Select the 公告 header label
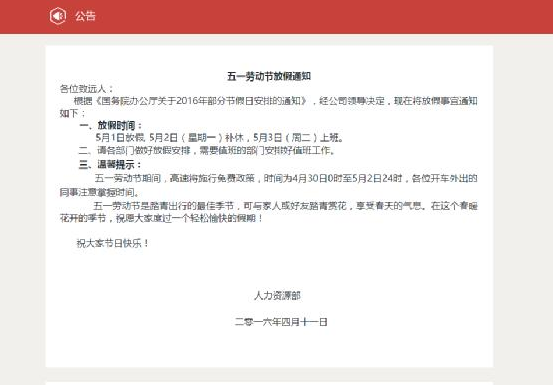 [85, 16]
